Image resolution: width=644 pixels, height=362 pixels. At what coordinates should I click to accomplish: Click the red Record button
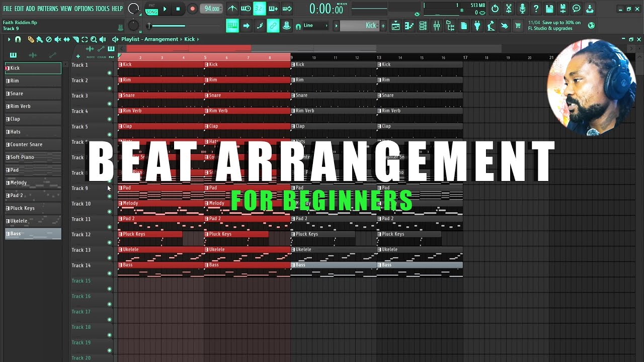pos(192,9)
